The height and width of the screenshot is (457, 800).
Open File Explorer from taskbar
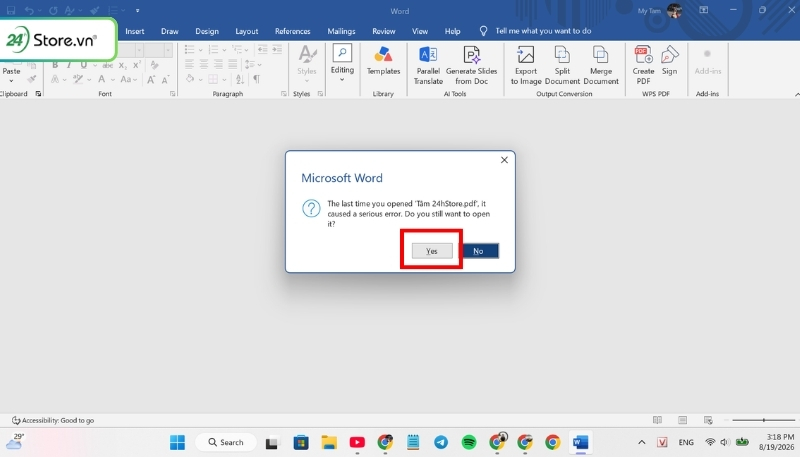pos(329,442)
